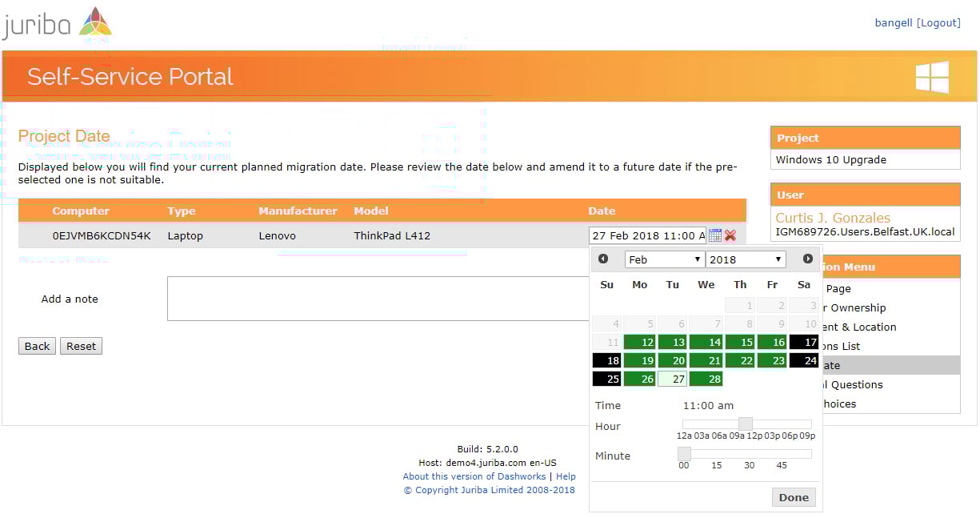Click the Minute slider handle
This screenshot has height=518, width=980.
pyautogui.click(x=684, y=453)
